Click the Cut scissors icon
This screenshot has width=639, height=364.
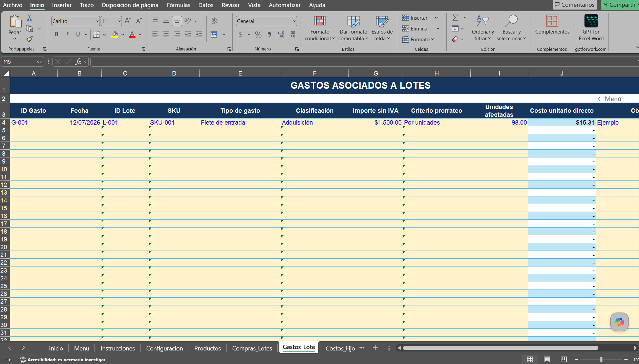pos(29,18)
